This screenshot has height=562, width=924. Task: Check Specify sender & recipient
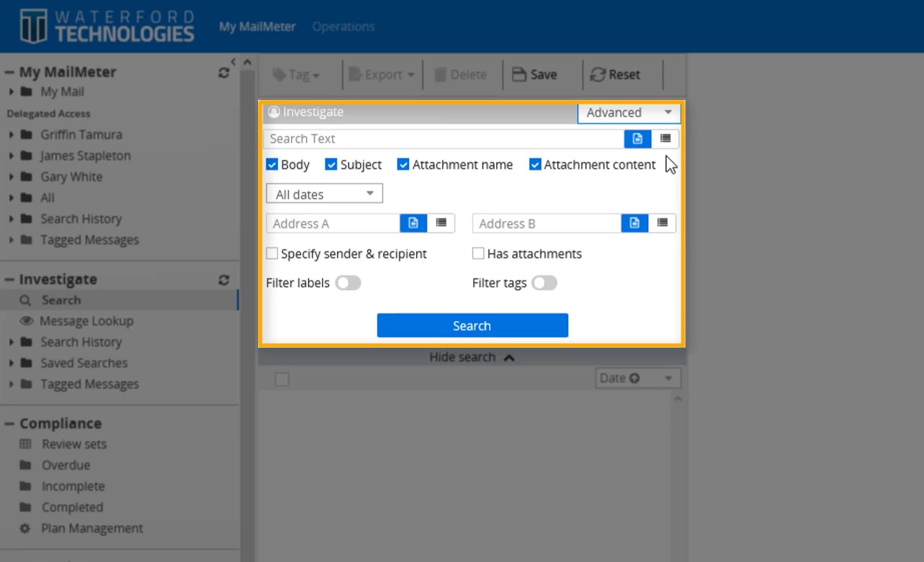272,254
